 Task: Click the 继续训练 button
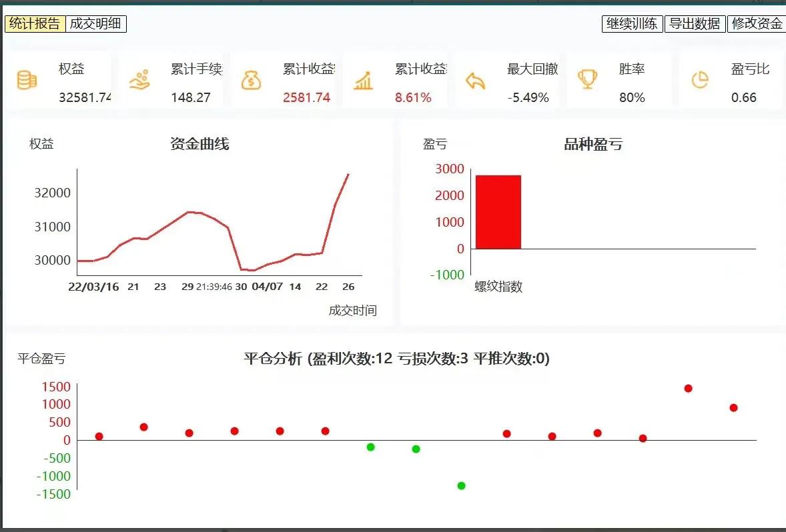pyautogui.click(x=631, y=23)
